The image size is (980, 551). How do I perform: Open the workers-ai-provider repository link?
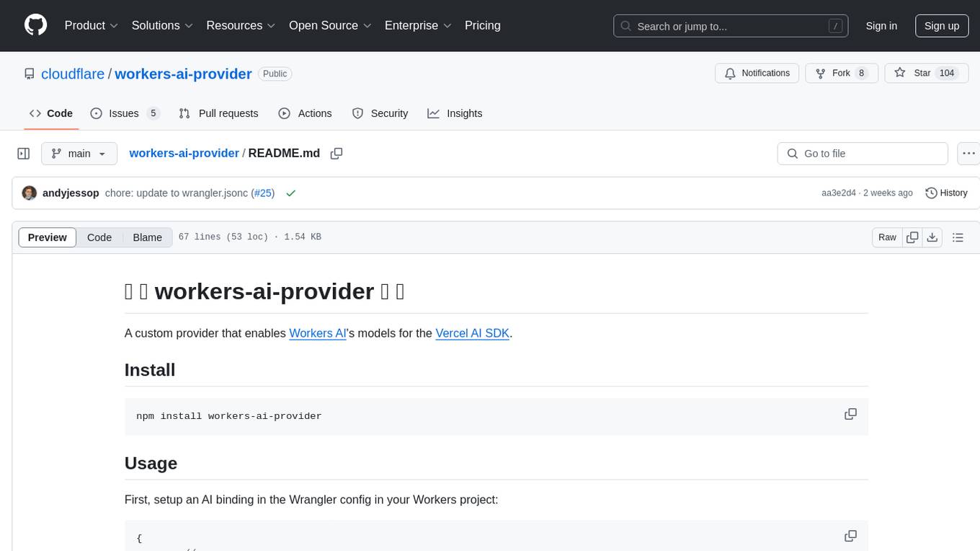(183, 74)
